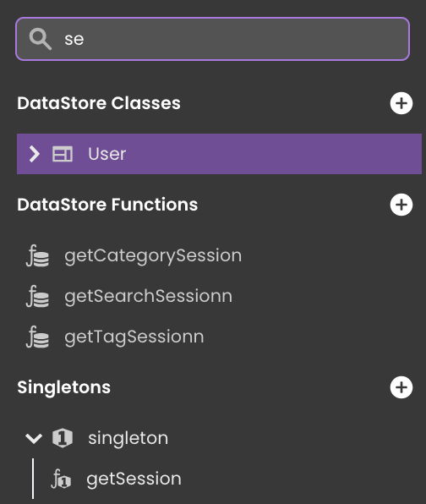
Task: Click the getTagSessionn function database icon
Action: tap(37, 337)
